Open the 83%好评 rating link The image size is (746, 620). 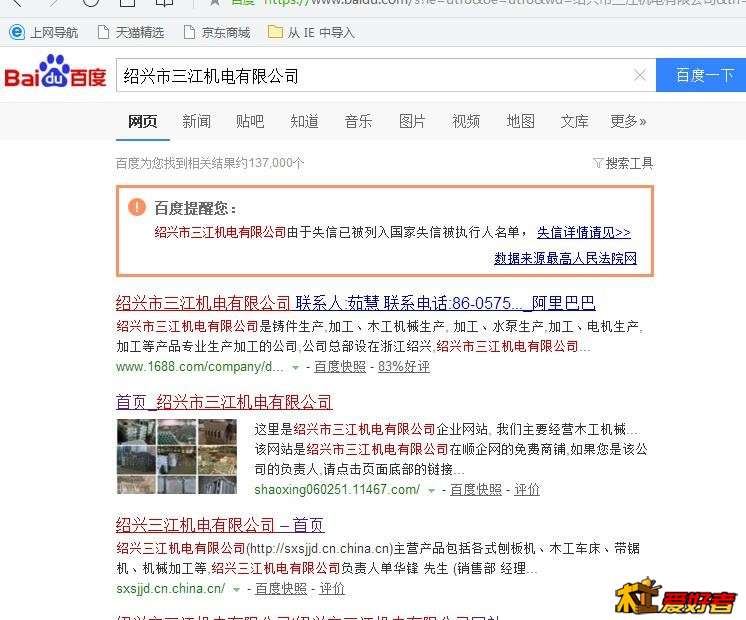point(404,367)
